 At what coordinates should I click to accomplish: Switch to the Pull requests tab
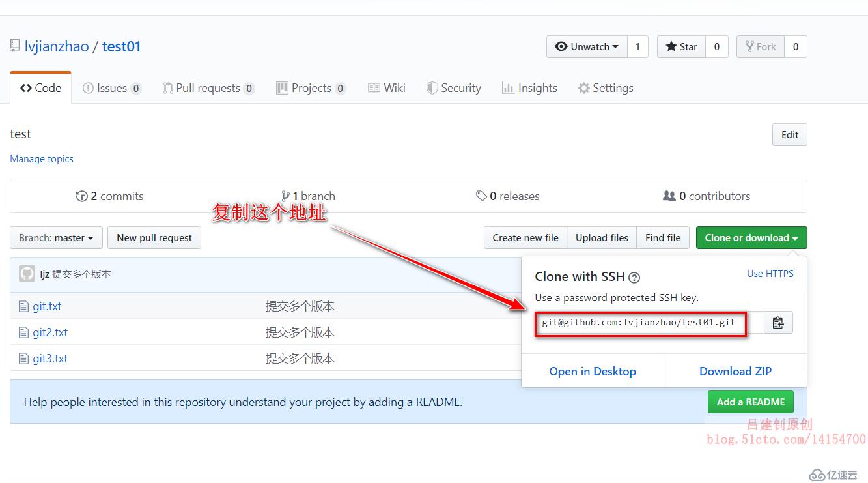click(208, 88)
